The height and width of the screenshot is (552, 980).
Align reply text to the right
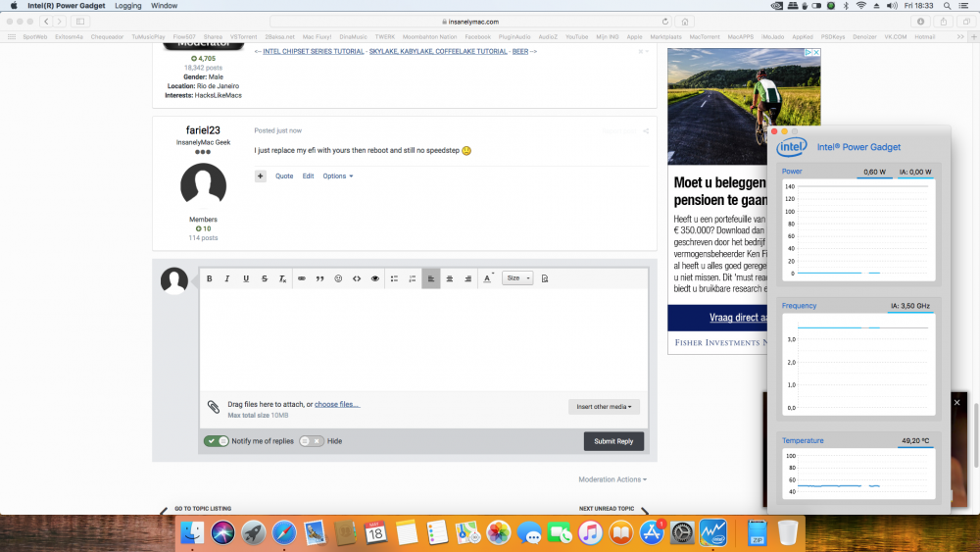click(468, 278)
